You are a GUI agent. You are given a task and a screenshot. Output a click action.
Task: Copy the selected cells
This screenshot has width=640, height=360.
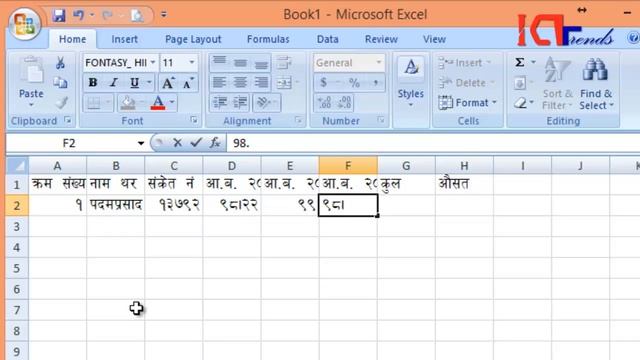[60, 82]
